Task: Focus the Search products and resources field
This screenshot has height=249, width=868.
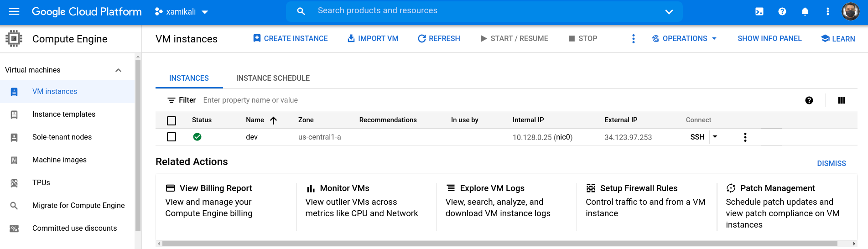Action: [x=484, y=11]
